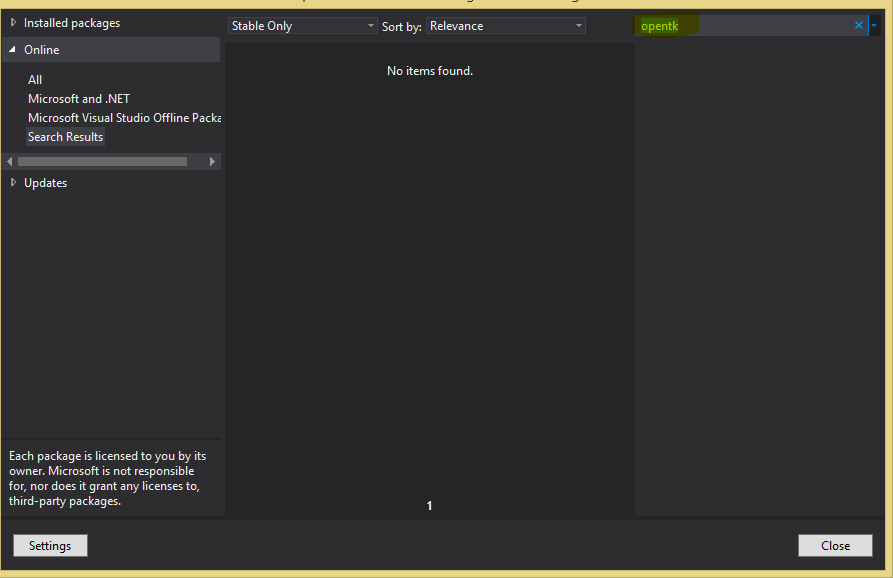Click page number 1 in results pager
893x578 pixels.
pyautogui.click(x=429, y=506)
